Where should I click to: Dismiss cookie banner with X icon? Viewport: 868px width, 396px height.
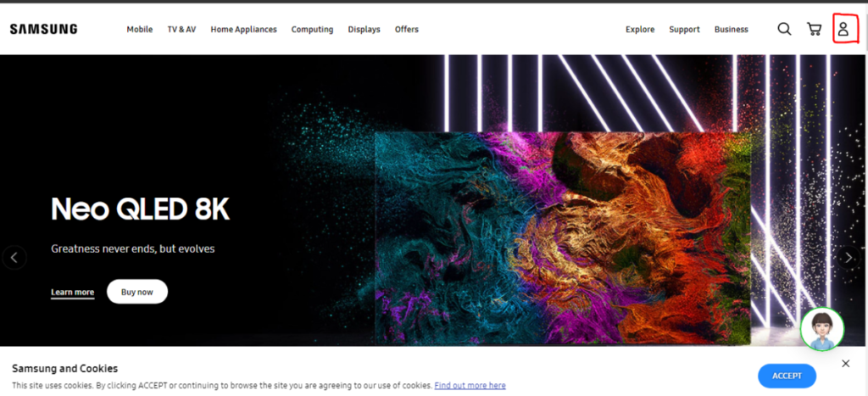click(x=845, y=364)
